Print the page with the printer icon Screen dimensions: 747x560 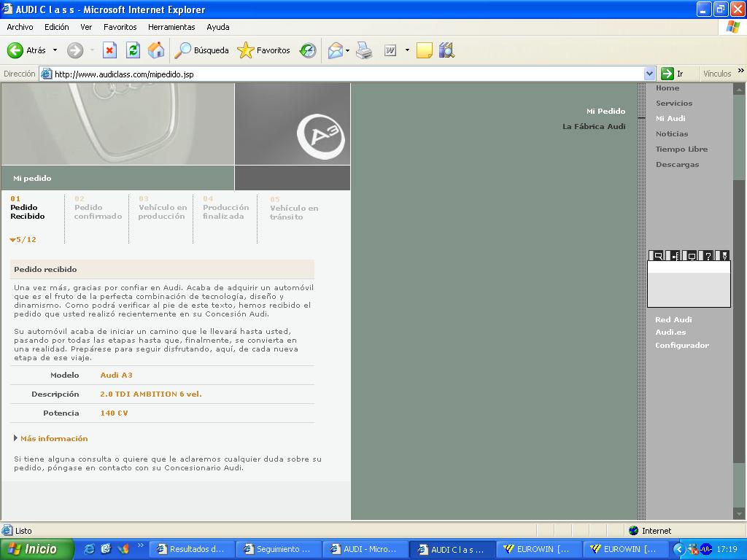[x=364, y=50]
